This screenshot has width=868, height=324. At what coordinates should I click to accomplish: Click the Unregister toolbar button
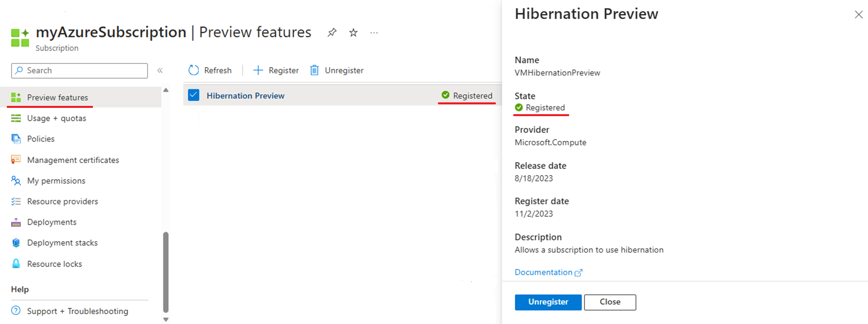click(x=337, y=70)
